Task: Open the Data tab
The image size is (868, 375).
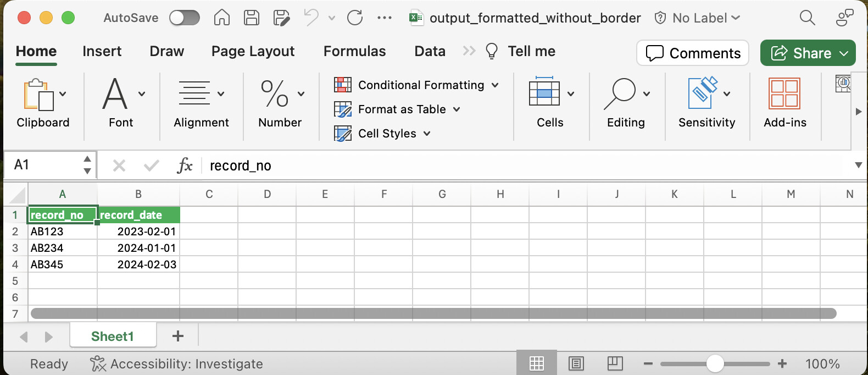Action: (x=430, y=51)
